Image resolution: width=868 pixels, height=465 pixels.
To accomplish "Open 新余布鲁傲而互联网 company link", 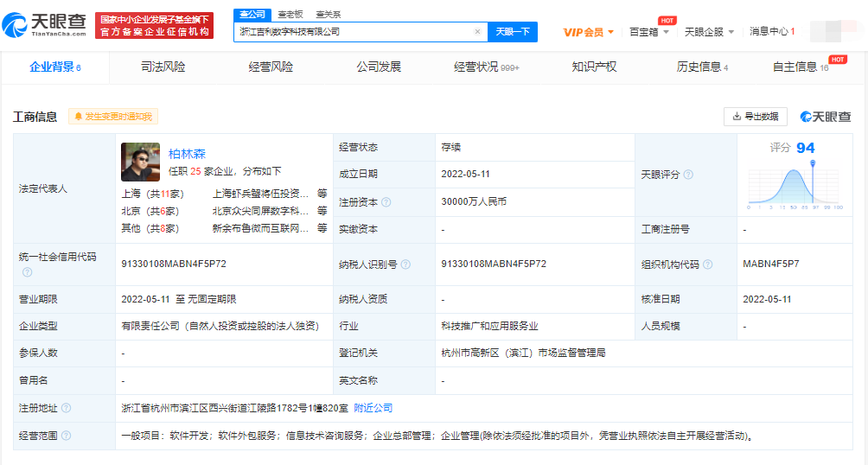I will (260, 228).
